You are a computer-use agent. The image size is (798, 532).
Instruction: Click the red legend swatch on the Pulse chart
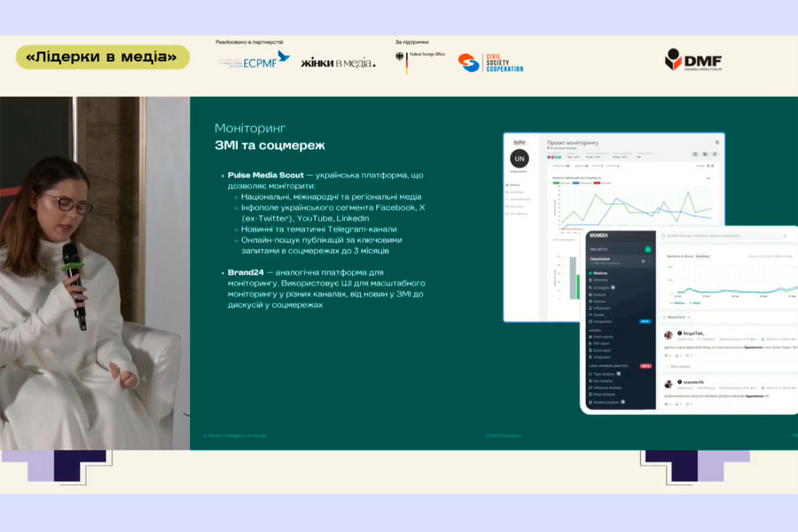pos(597,183)
